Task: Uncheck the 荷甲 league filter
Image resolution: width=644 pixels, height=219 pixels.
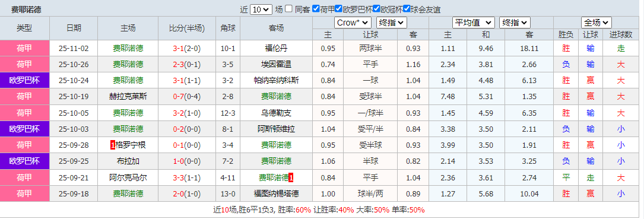Action: tap(316, 9)
